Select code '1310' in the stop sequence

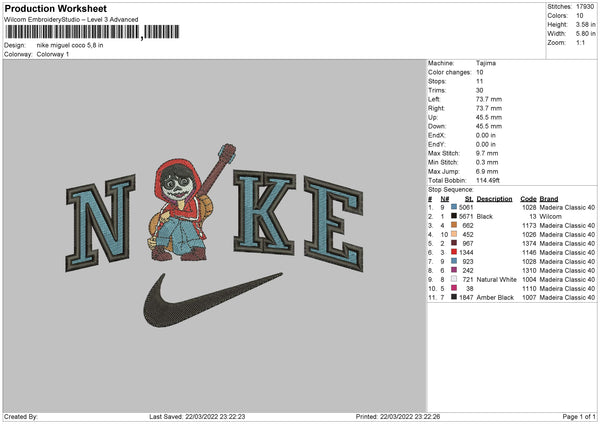pos(529,270)
